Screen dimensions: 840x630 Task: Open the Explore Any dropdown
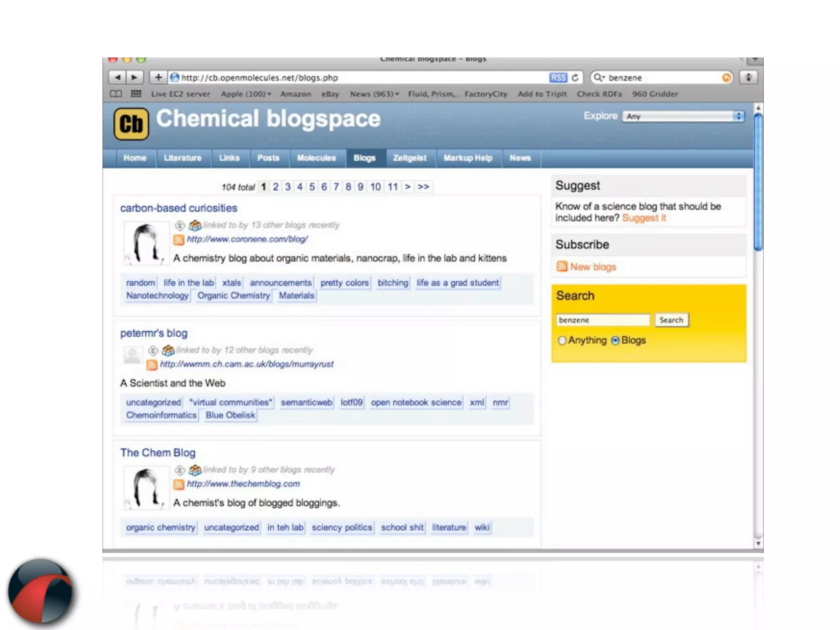[x=683, y=116]
